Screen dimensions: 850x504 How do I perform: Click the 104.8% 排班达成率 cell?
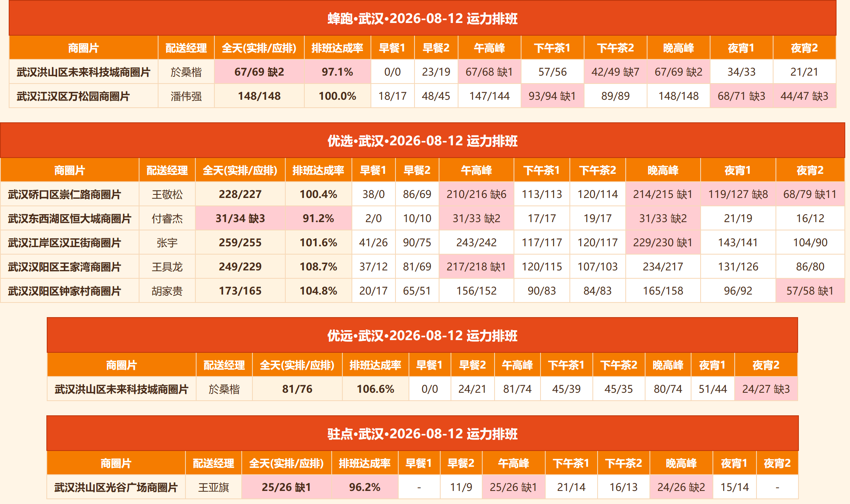coord(319,291)
